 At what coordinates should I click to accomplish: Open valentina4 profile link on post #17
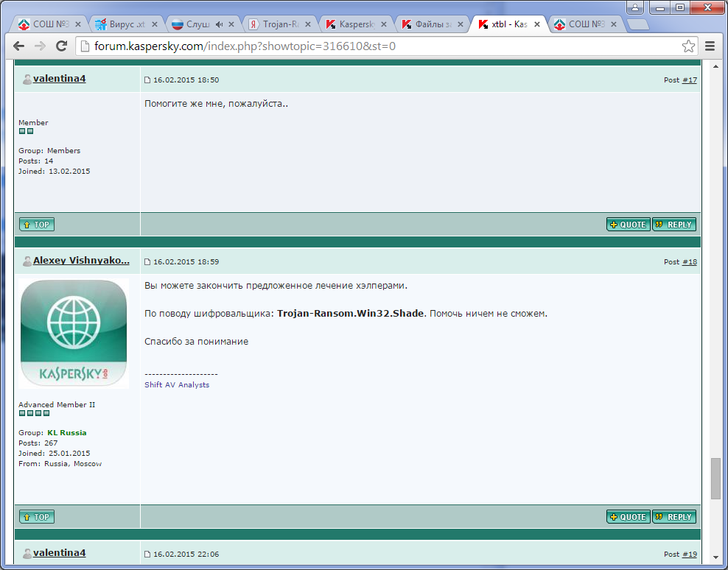[59, 78]
